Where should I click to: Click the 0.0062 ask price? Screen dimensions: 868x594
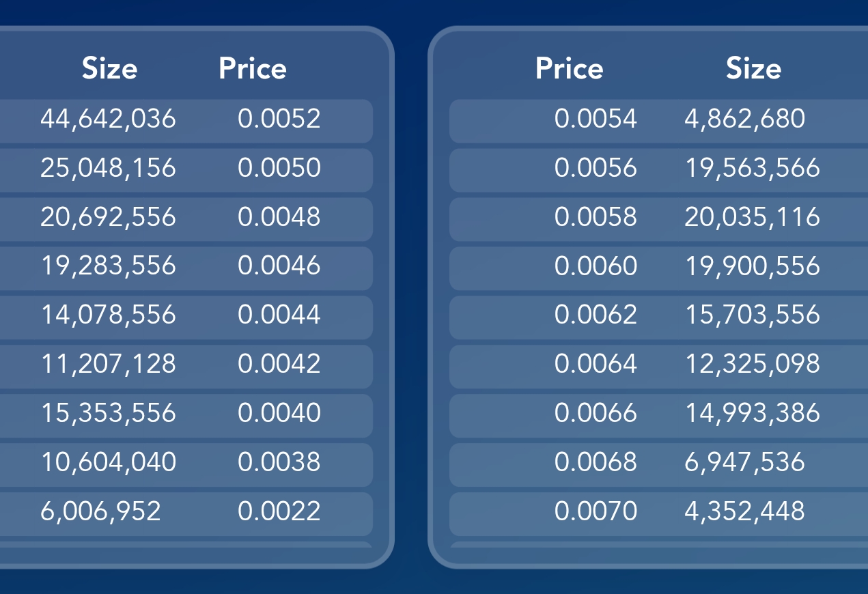coord(596,315)
